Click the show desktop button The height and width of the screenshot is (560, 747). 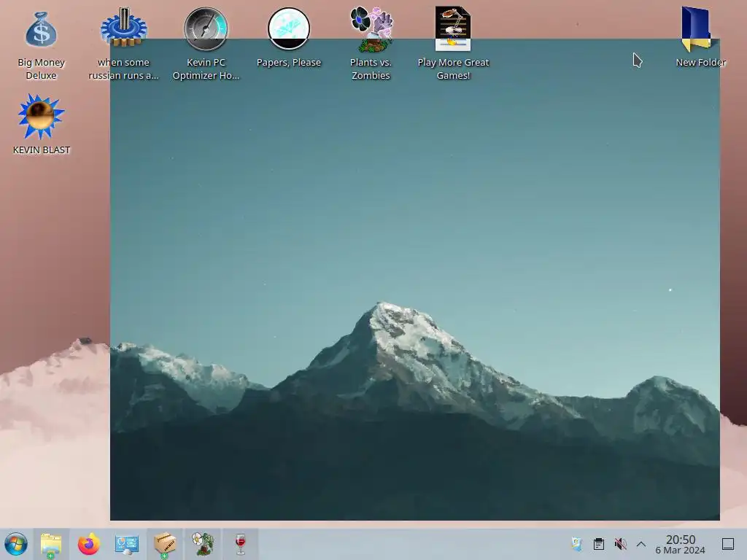(728, 544)
